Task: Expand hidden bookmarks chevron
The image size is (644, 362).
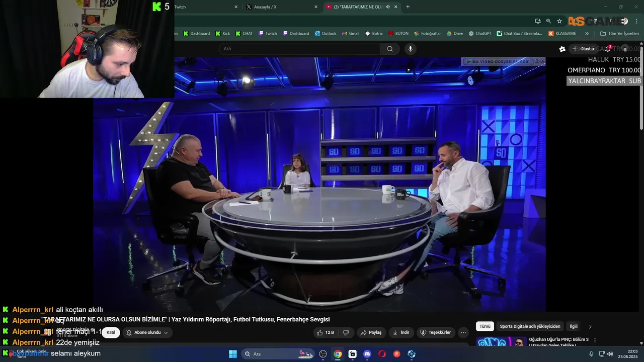Action: click(x=587, y=34)
